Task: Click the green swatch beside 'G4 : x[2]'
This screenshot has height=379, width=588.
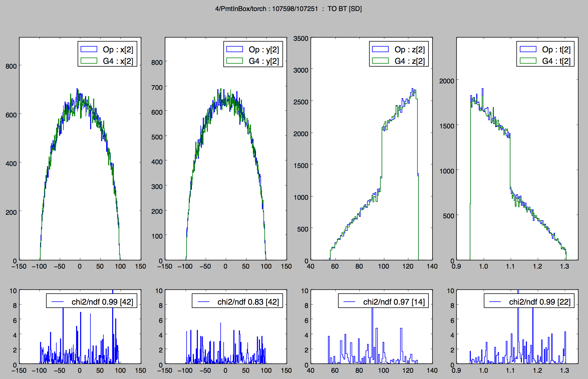Action: click(x=89, y=61)
